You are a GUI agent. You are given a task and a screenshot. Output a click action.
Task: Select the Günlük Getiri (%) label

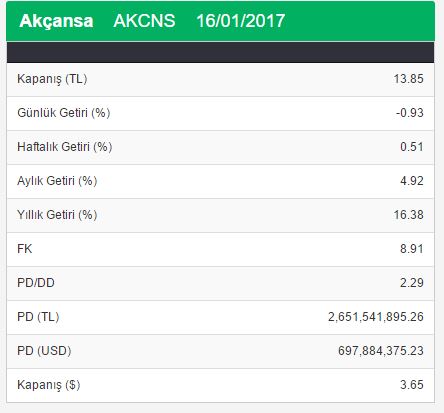(64, 113)
